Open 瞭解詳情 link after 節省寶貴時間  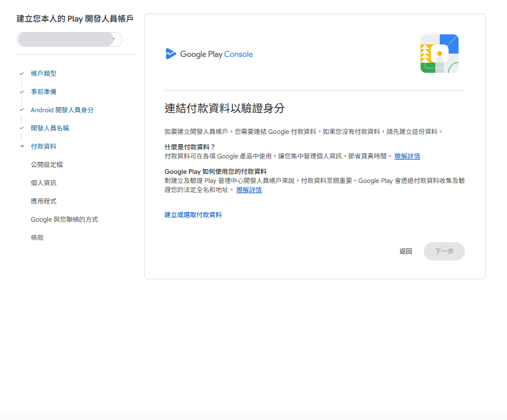click(407, 156)
